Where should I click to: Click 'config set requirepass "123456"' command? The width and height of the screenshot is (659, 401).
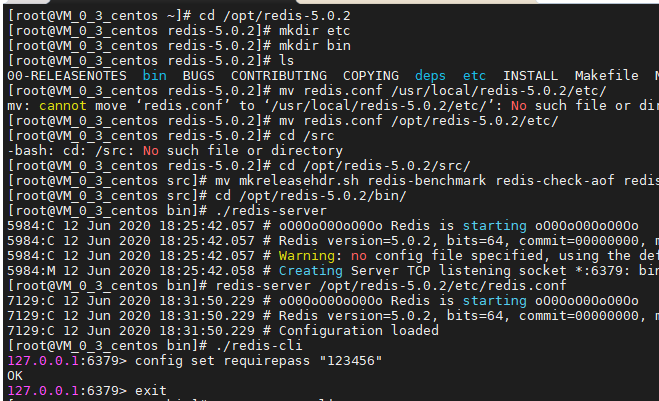258,361
